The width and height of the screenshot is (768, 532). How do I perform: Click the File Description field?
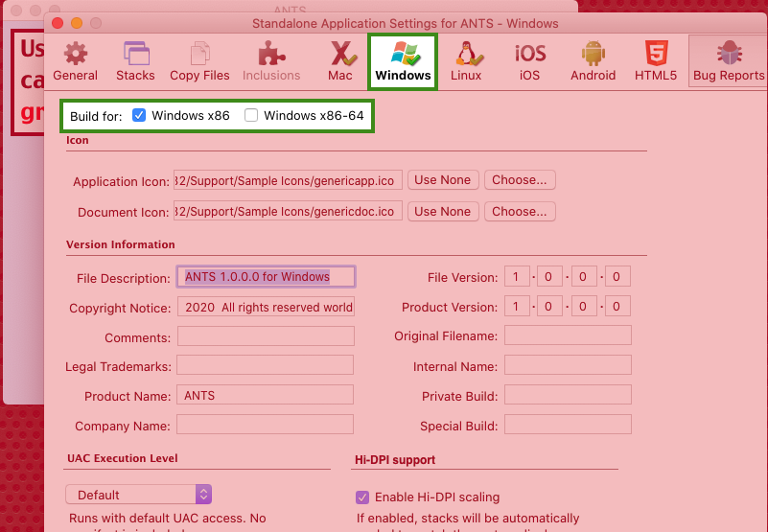click(266, 277)
